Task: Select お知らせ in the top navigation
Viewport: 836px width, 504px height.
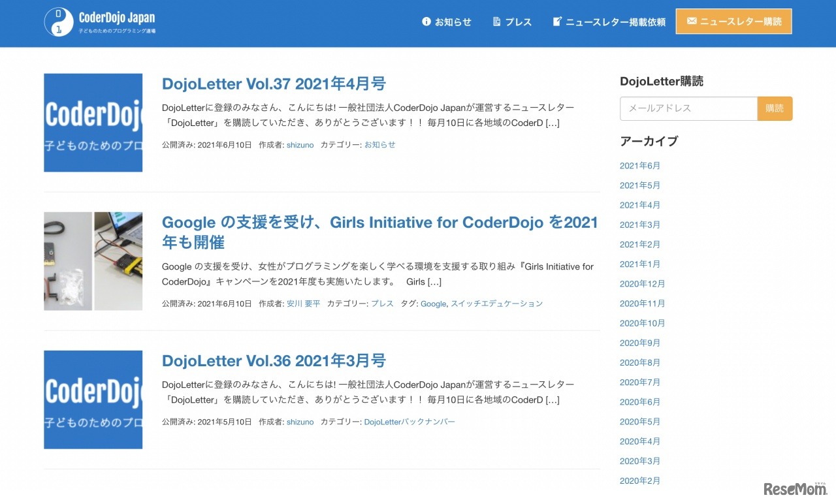Action: (453, 22)
